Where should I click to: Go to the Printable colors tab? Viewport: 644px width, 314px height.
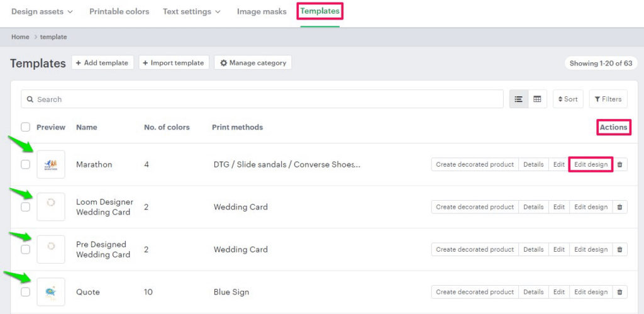point(119,11)
